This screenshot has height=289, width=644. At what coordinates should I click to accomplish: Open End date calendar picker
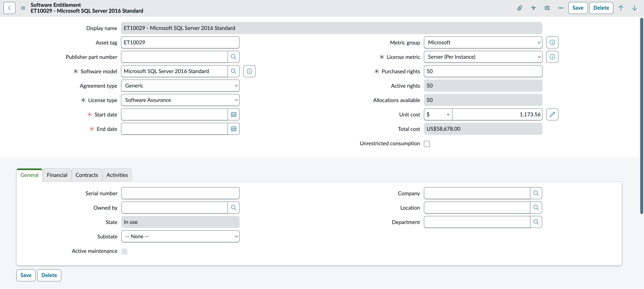click(233, 129)
